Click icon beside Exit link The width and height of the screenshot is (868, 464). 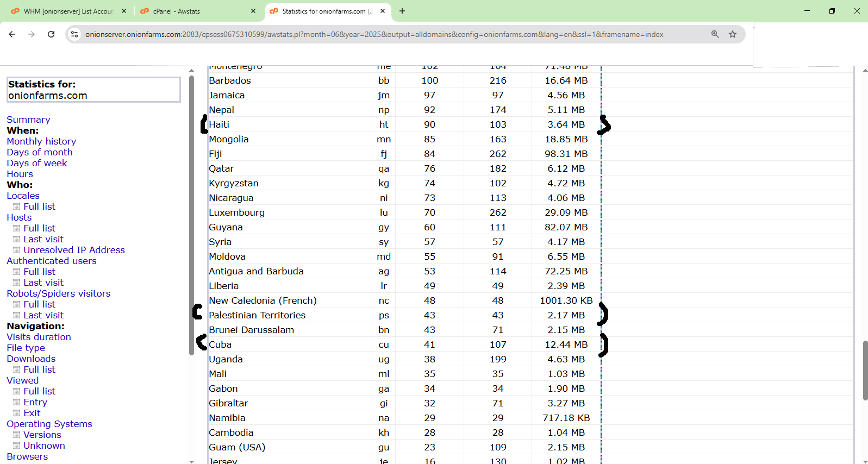[x=17, y=413]
